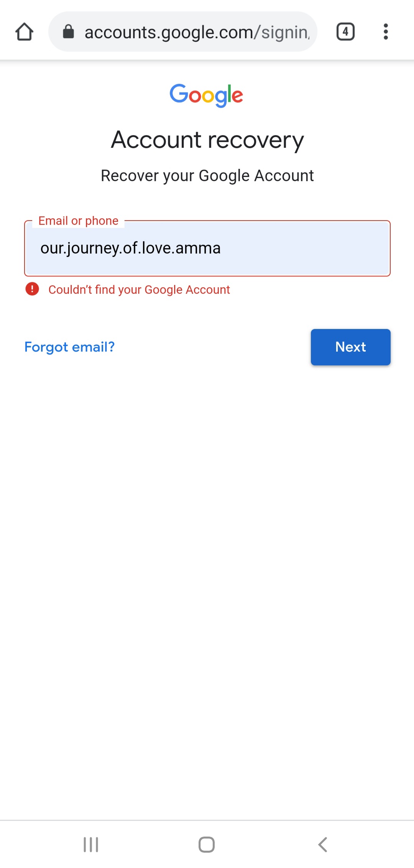Click the Email or phone field label
Screen dimensions: 414x868
79,221
